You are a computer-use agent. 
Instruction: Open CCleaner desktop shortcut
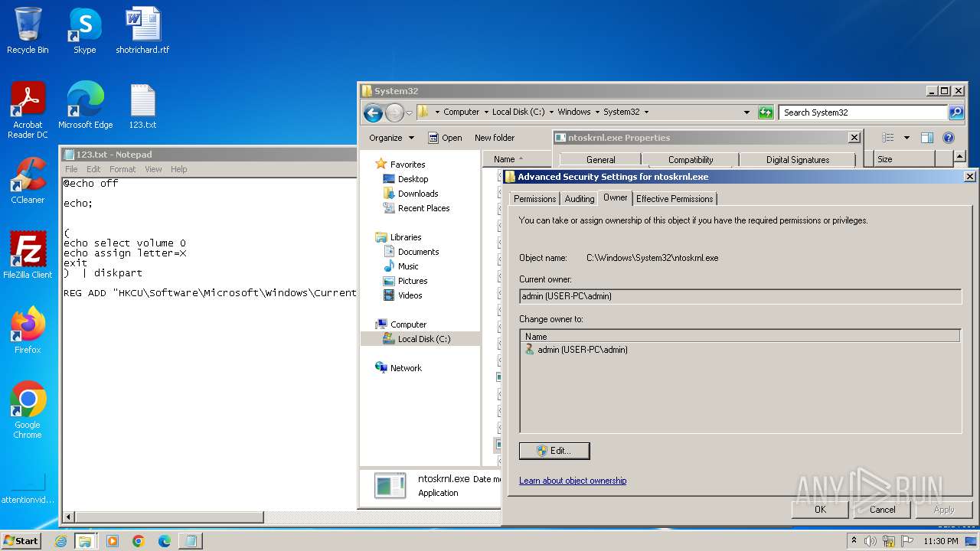[28, 181]
